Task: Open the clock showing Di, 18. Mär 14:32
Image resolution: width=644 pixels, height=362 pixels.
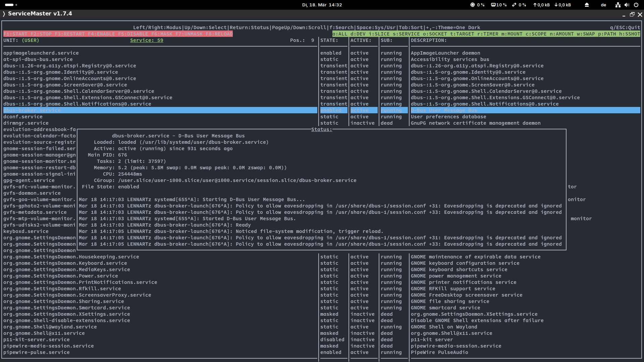Action: (x=322, y=5)
